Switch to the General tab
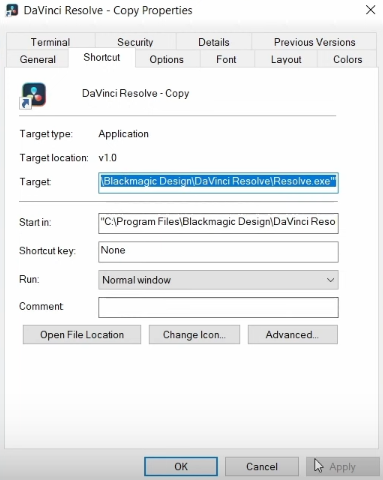383x480 pixels. (x=38, y=59)
